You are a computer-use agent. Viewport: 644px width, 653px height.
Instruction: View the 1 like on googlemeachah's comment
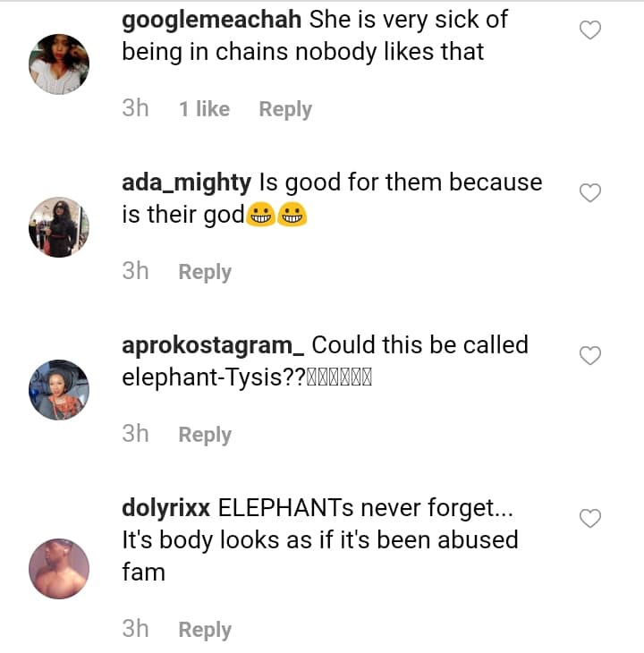point(204,109)
